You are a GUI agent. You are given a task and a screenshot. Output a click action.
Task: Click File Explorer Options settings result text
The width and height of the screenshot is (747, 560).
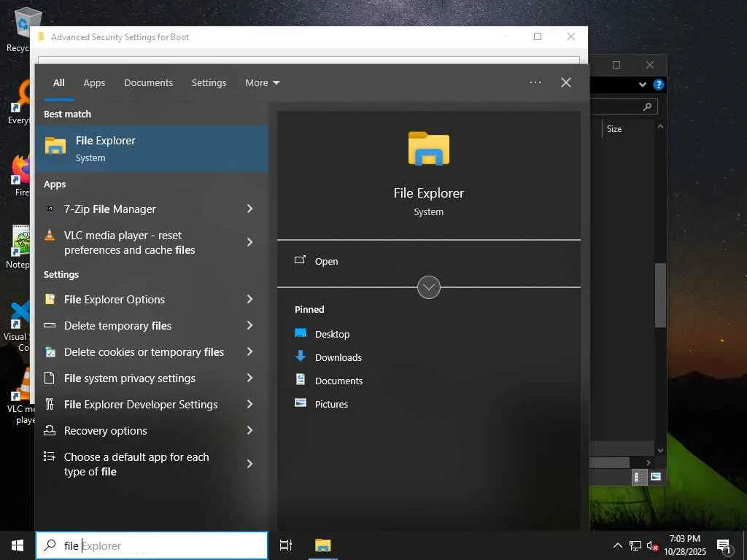[x=115, y=300]
